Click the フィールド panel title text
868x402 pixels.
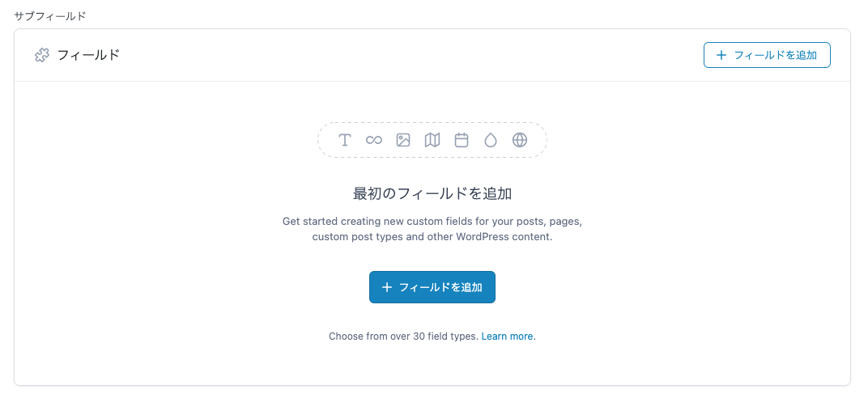click(88, 55)
